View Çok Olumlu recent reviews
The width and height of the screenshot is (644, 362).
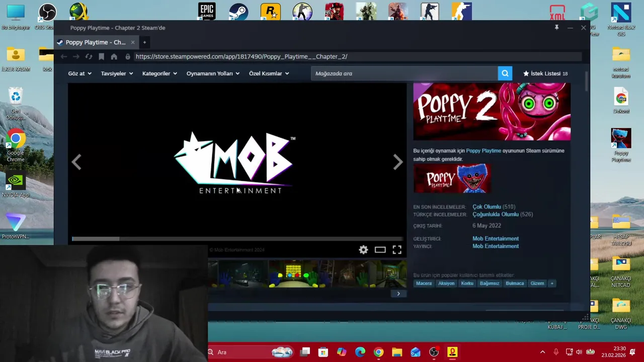point(487,207)
